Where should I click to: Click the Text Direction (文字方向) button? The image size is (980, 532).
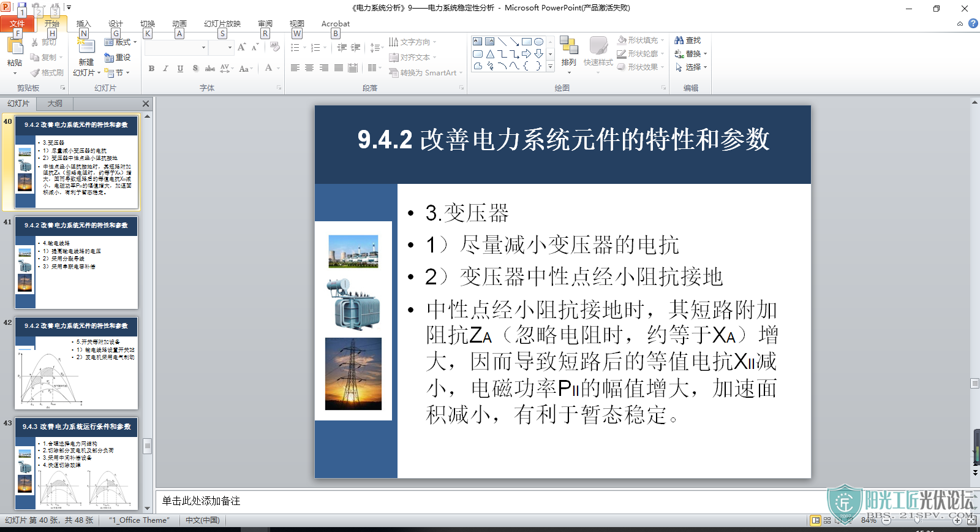413,42
